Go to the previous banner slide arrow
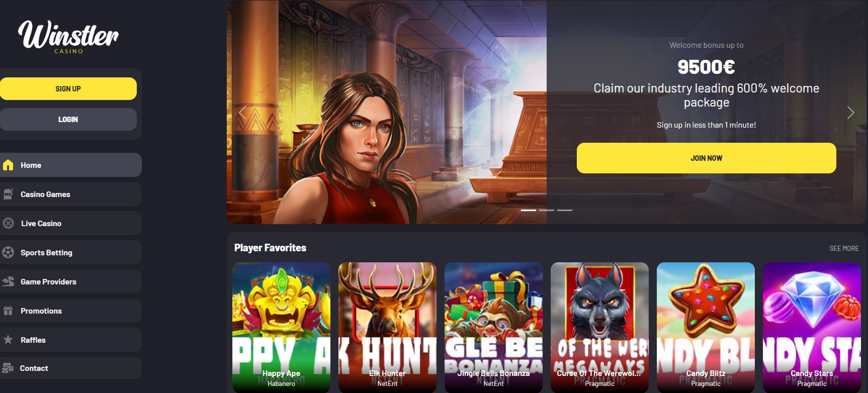The width and height of the screenshot is (868, 393). point(242,113)
